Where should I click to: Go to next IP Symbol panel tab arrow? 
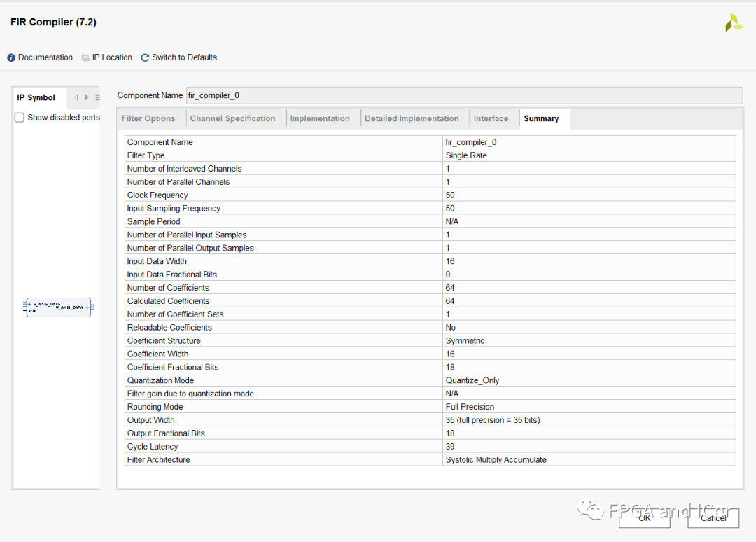click(87, 97)
